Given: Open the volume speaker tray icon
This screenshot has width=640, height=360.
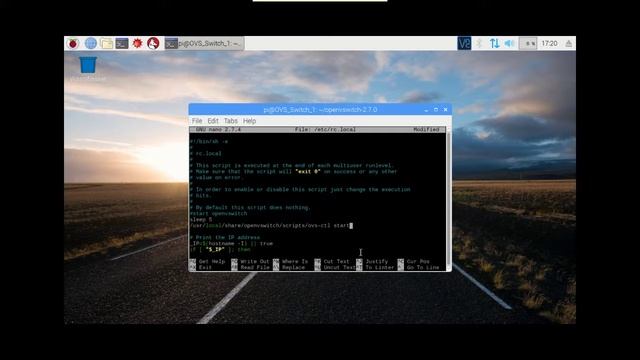Looking at the screenshot, I should 509,43.
